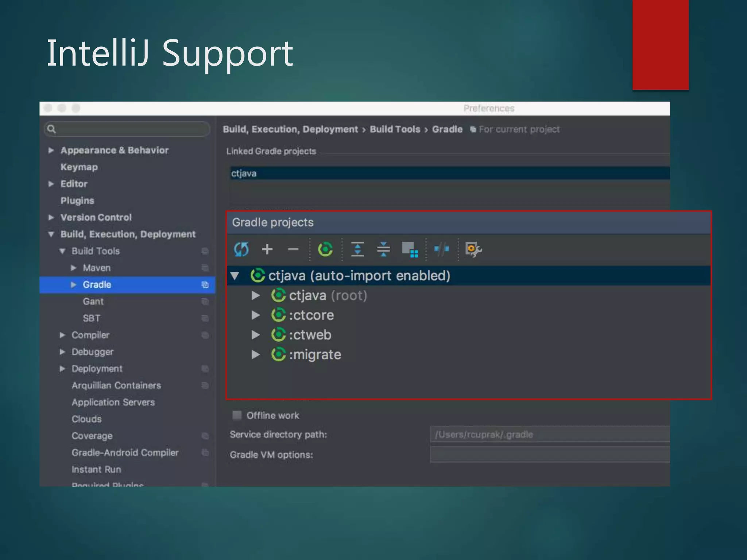Refresh all Gradle projects icon
The width and height of the screenshot is (747, 560).
(241, 249)
